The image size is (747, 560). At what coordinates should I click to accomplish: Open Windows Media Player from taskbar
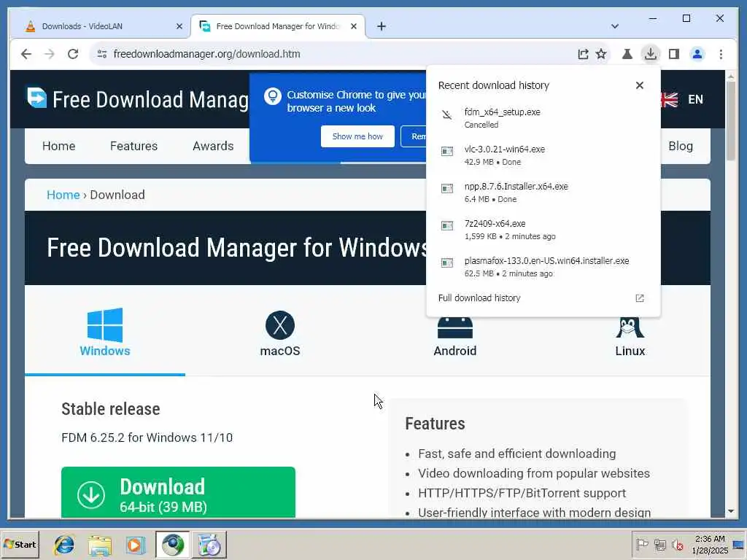[135, 545]
